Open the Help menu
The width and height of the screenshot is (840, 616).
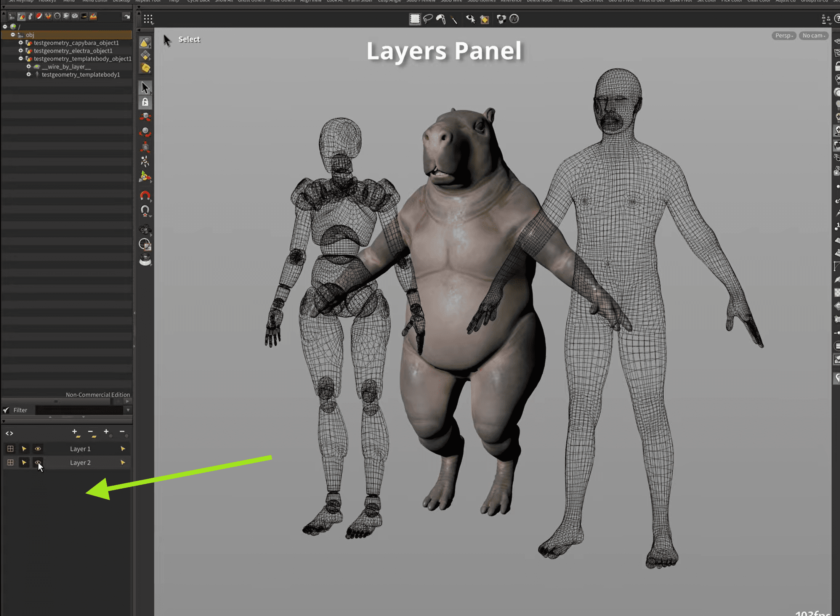pos(174,2)
